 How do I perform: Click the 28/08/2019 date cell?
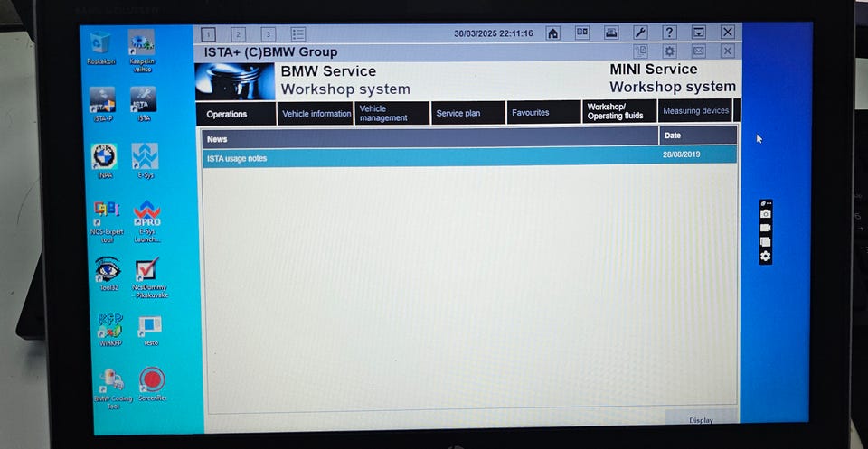[681, 154]
